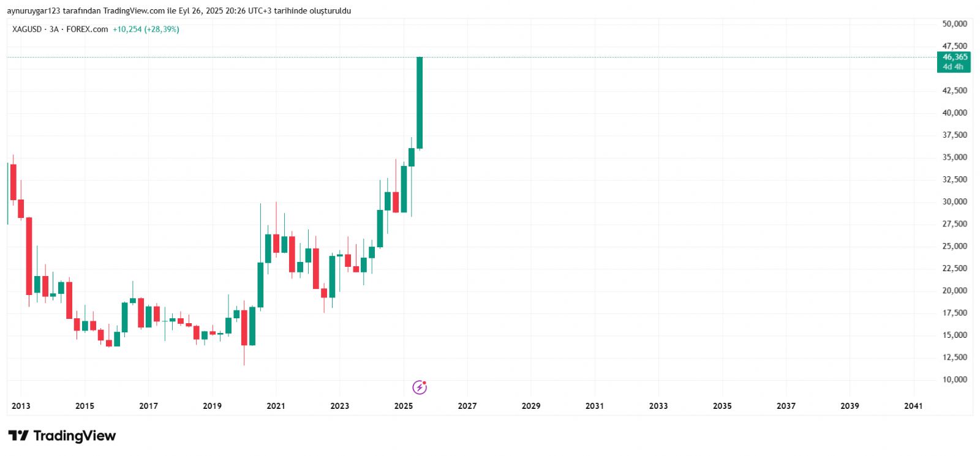Click the 2021 time axis label

point(276,406)
